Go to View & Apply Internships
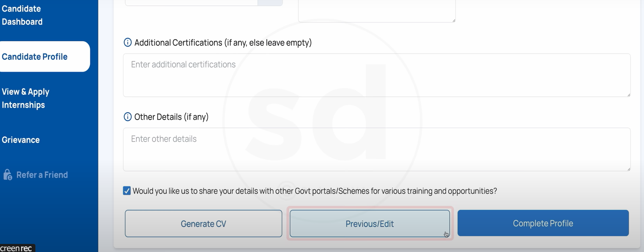Viewport: 644px width, 252px height. coord(26,98)
